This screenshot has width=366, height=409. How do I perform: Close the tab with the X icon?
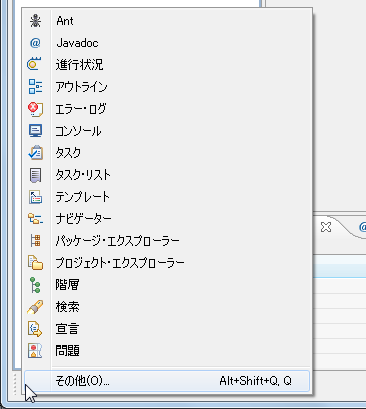(326, 227)
